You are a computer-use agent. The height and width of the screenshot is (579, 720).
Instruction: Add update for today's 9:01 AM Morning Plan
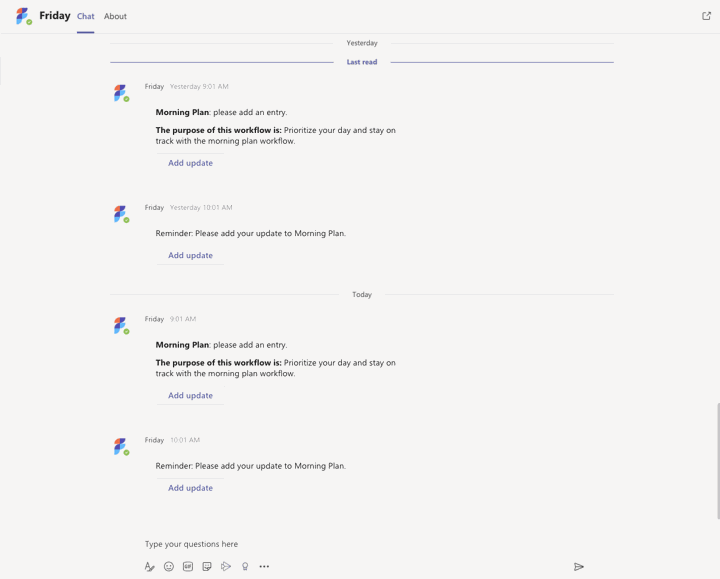click(x=190, y=395)
